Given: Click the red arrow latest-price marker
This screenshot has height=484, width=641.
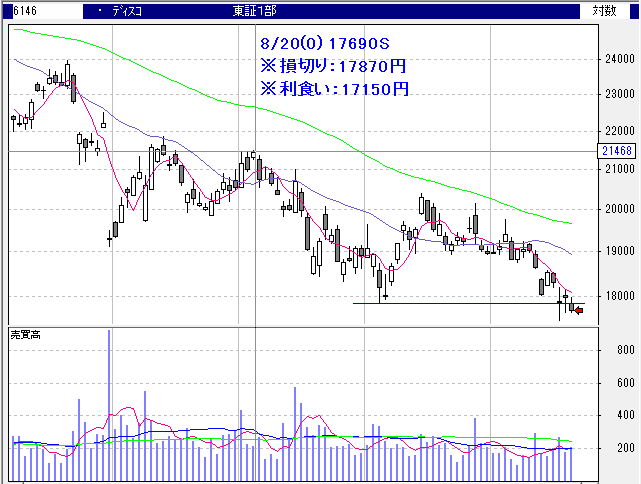Looking at the screenshot, I should [578, 310].
